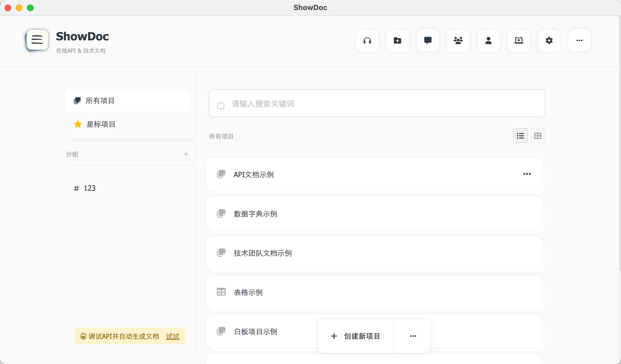621x364 pixels.
Task: Add a new group with plus icon
Action: point(186,154)
